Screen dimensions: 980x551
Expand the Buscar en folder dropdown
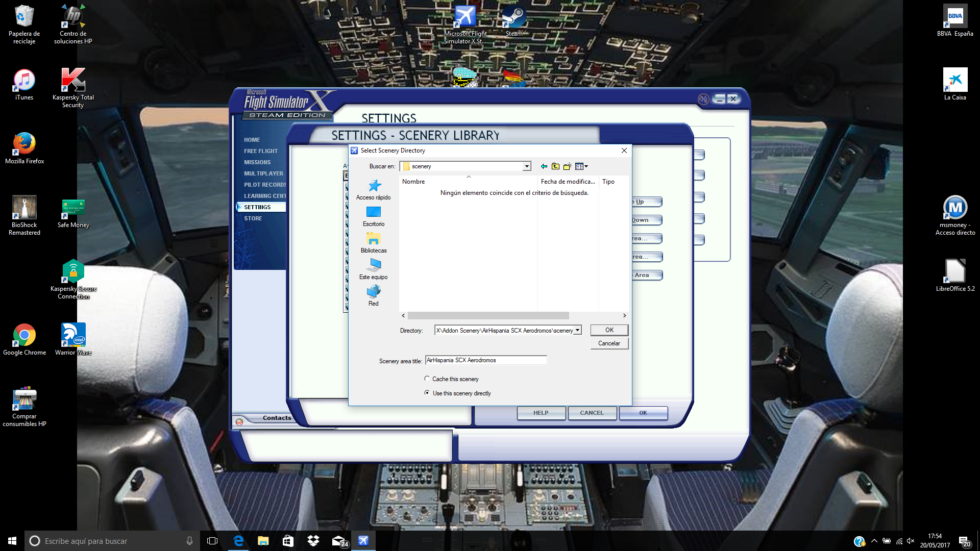(x=526, y=166)
